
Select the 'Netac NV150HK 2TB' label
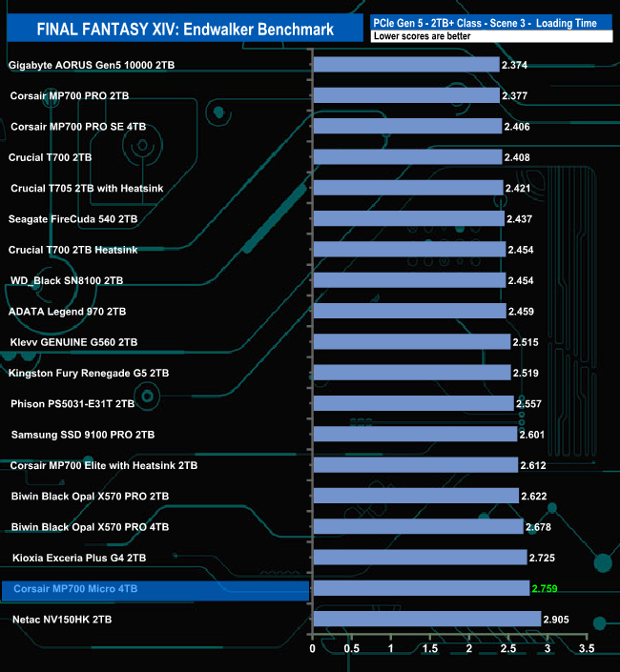pos(62,620)
